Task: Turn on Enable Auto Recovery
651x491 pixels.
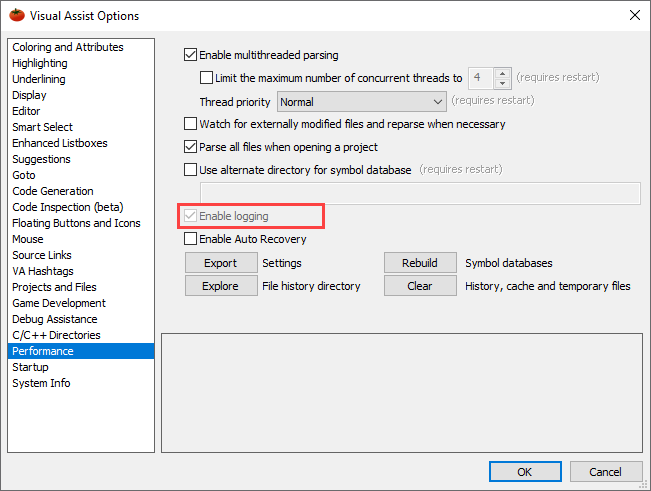Action: point(191,239)
